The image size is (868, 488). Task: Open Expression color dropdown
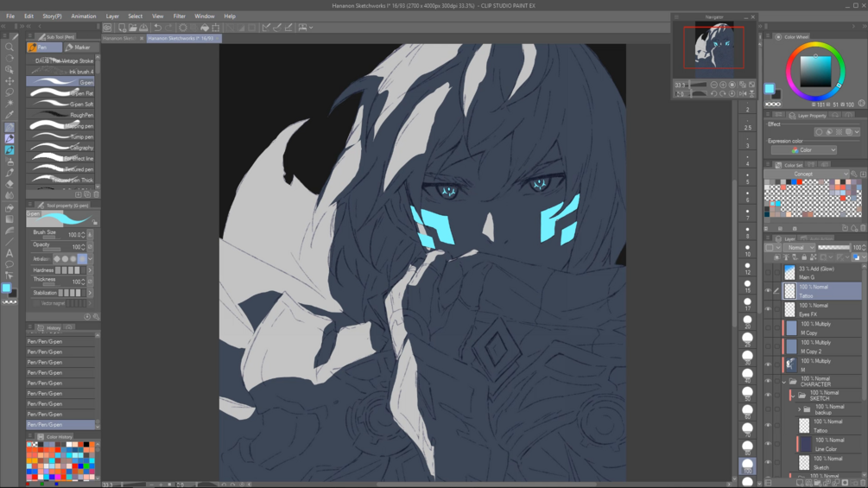coord(804,150)
